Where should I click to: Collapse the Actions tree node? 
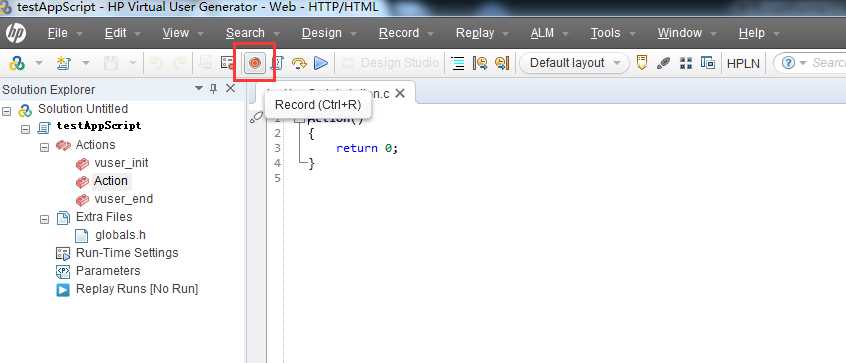[x=45, y=147]
